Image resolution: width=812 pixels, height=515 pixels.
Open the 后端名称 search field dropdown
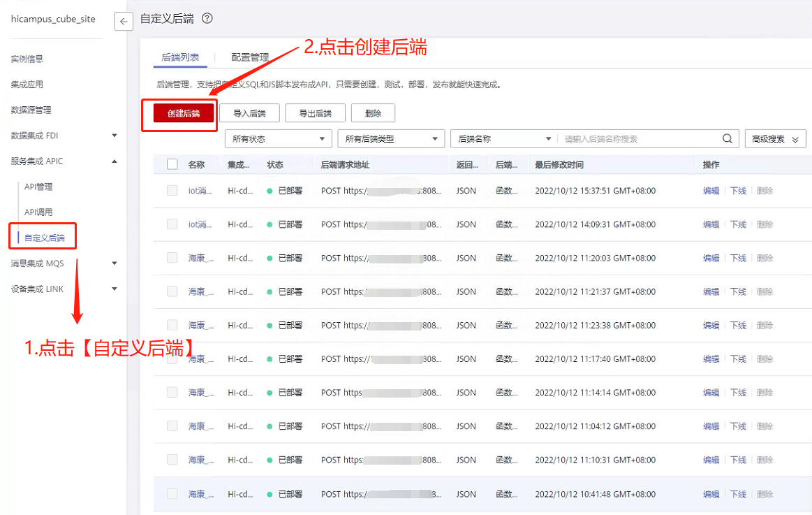(x=504, y=139)
